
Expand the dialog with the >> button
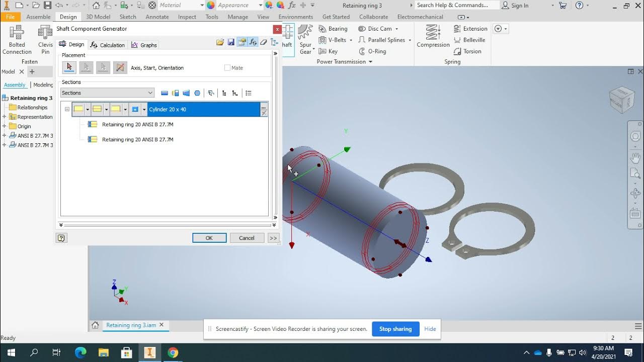(x=273, y=238)
